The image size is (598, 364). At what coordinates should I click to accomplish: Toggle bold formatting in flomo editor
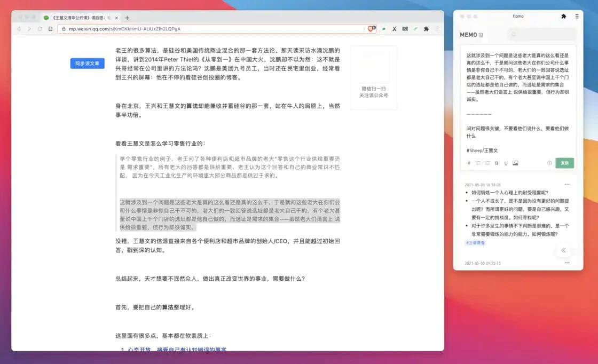click(x=497, y=163)
